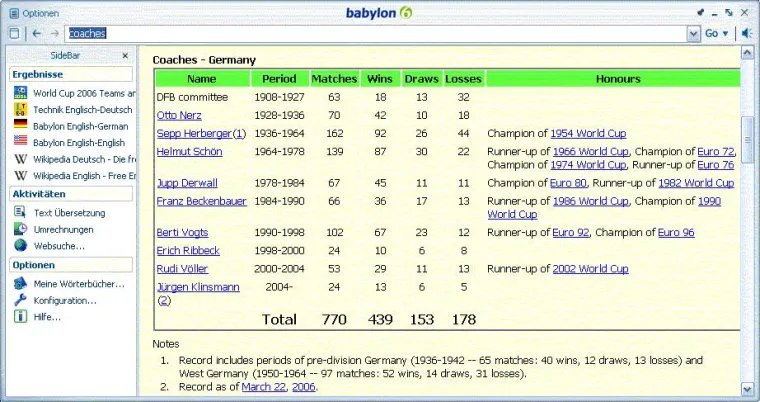
Task: Open the Erich Ribbeck link
Action: [x=188, y=251]
